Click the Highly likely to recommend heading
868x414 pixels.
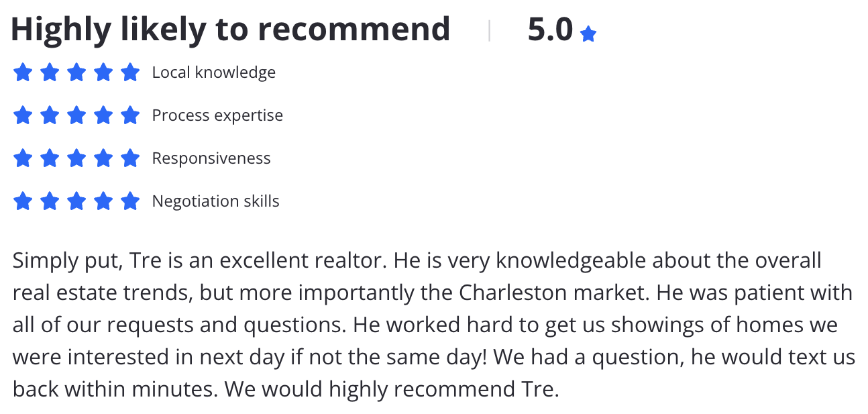click(x=230, y=30)
